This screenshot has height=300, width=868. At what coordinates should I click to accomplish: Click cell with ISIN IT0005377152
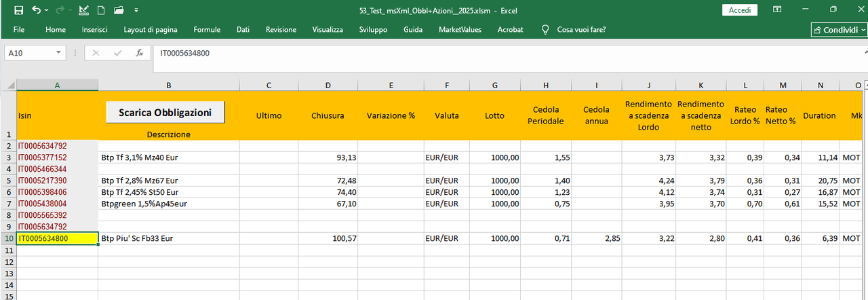click(57, 157)
